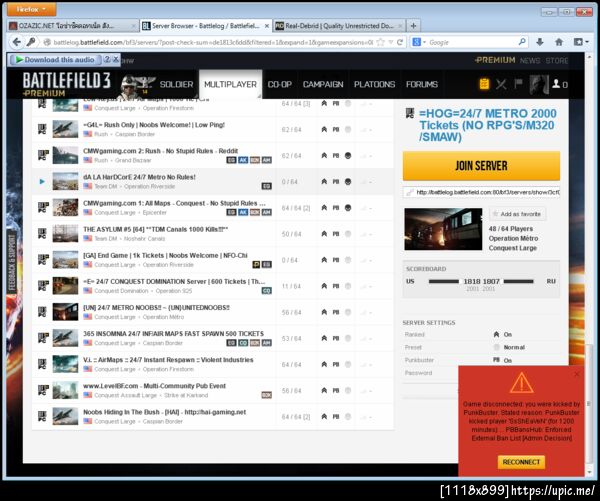Click RECONNECT in the red error popup
The width and height of the screenshot is (600, 501).
click(x=521, y=462)
